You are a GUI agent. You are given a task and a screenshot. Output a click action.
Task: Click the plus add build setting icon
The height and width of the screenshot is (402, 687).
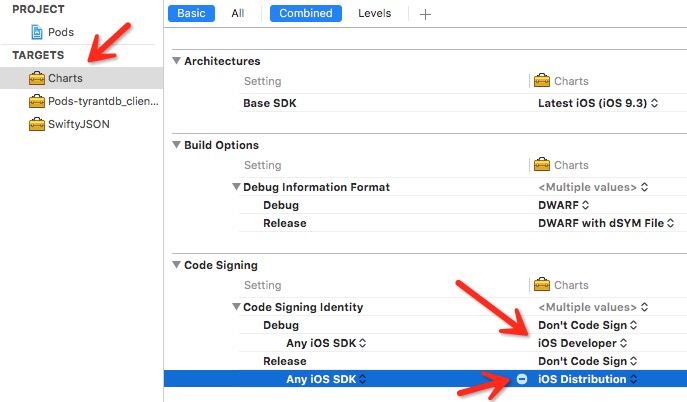425,14
